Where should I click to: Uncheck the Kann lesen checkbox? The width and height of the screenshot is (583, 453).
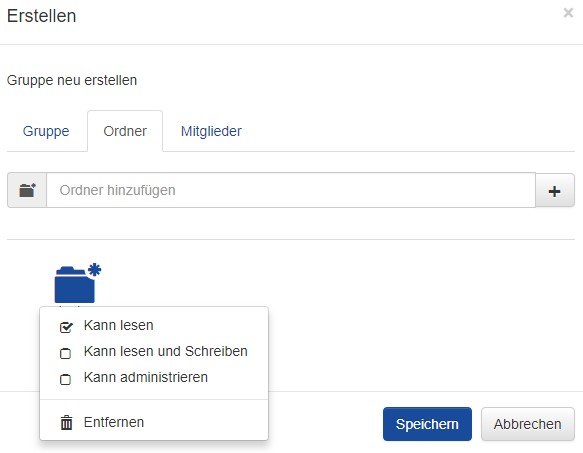pyautogui.click(x=66, y=327)
